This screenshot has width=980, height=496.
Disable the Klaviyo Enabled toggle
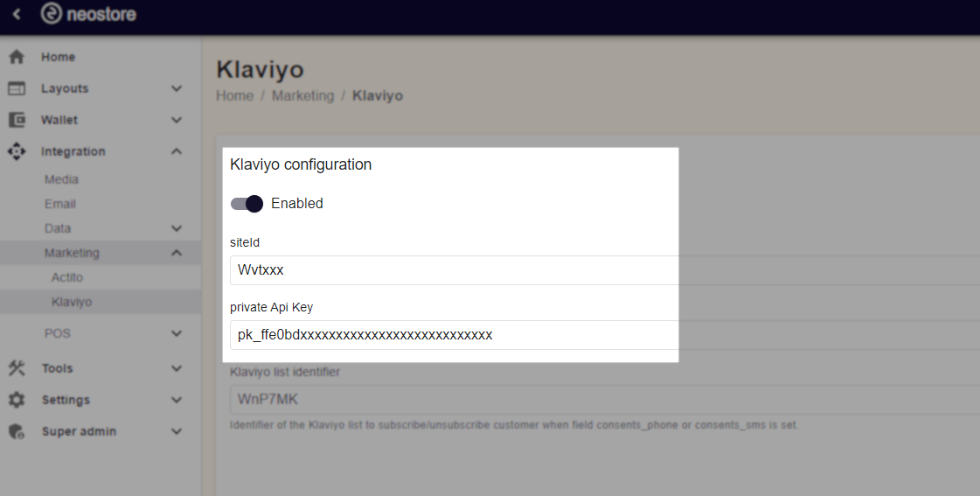point(247,204)
